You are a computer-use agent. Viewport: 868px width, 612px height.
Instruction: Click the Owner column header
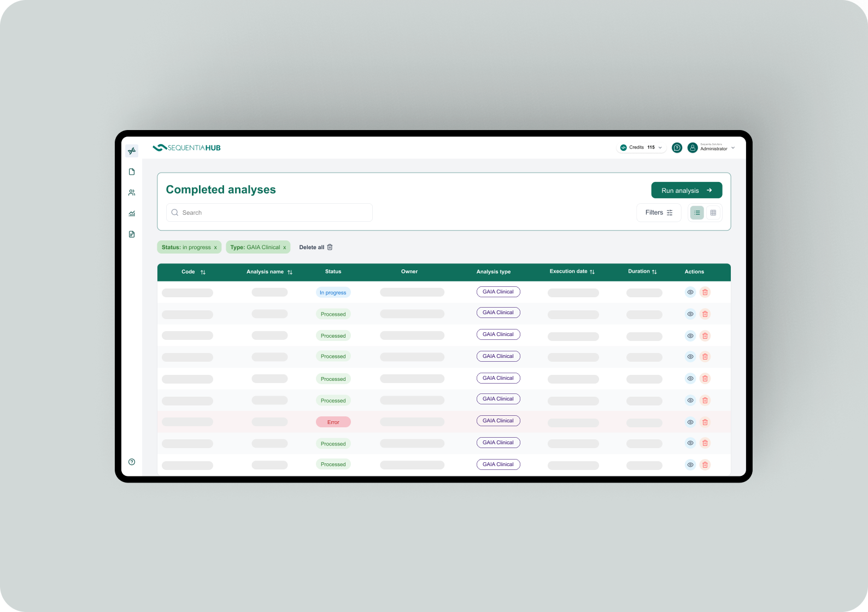[x=409, y=272]
